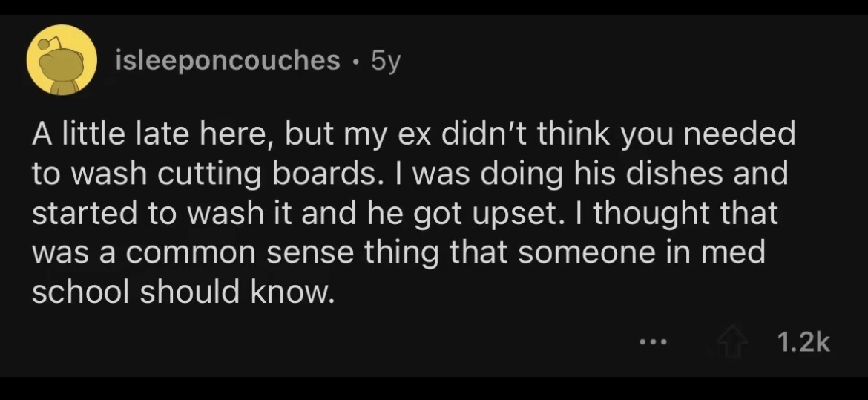Click the phrase "school should know."
Screen dimensions: 868x400
click(180, 292)
